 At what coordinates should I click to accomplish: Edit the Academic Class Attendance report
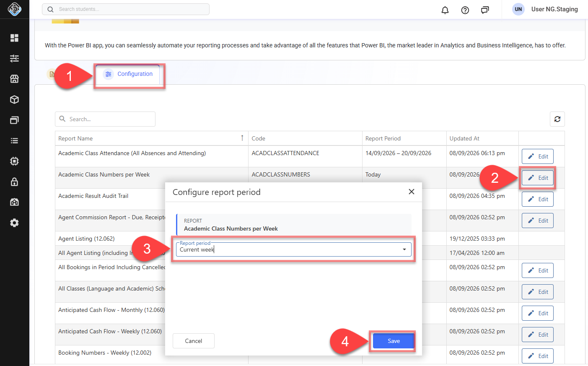coord(538,156)
